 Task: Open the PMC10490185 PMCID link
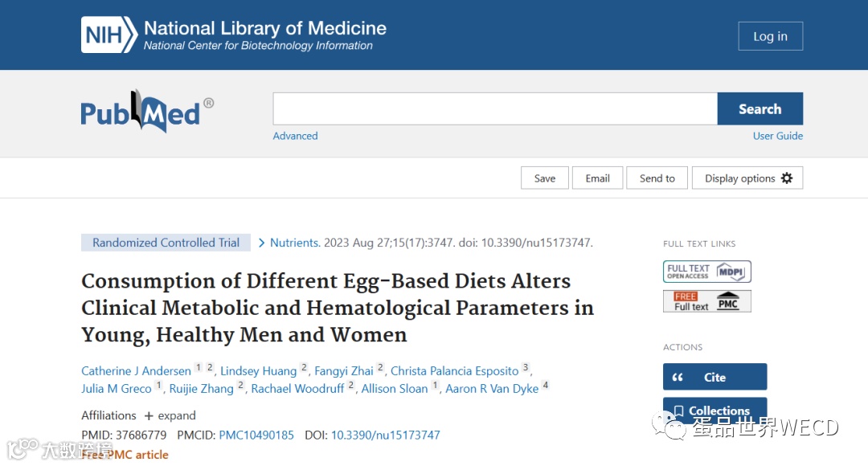coord(256,435)
